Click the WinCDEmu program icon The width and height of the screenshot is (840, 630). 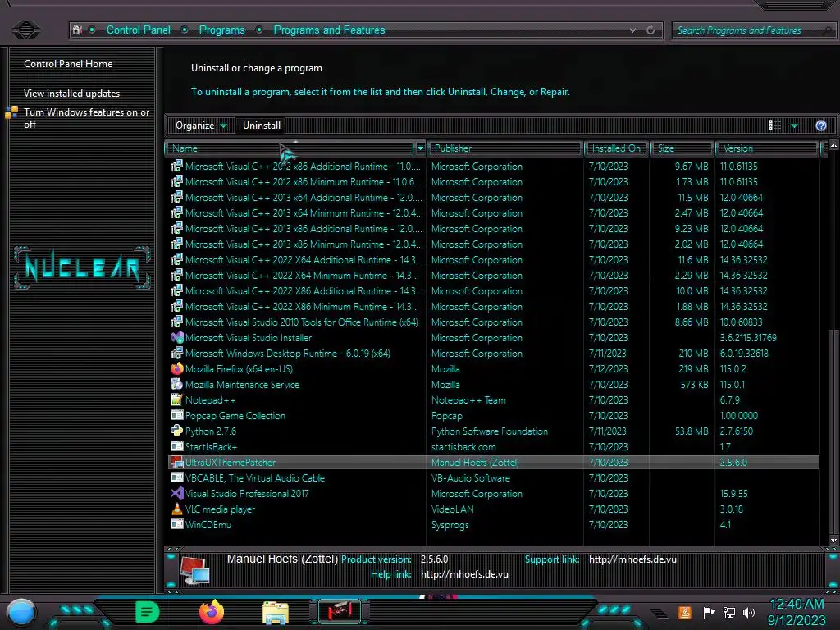pos(177,524)
